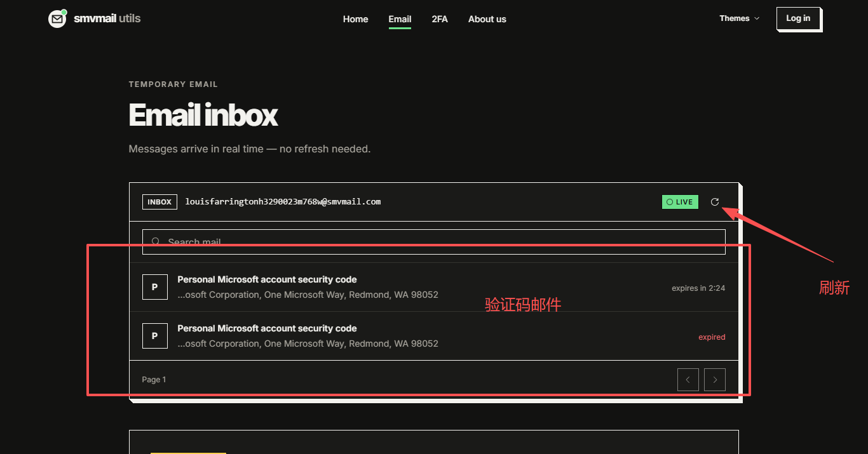Open avatar P of email expiring in 2:24

154,287
